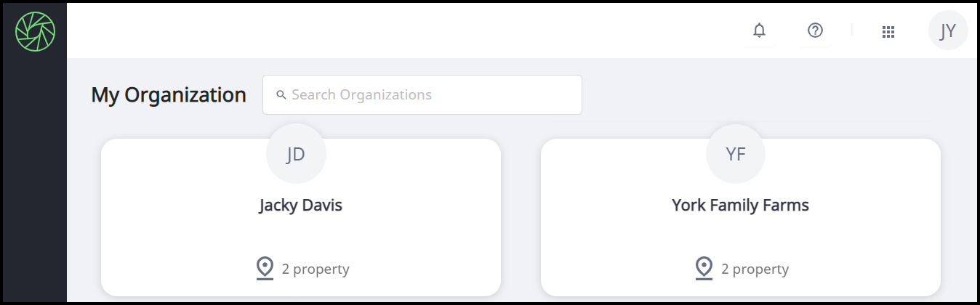Open the apps grid launcher

888,32
